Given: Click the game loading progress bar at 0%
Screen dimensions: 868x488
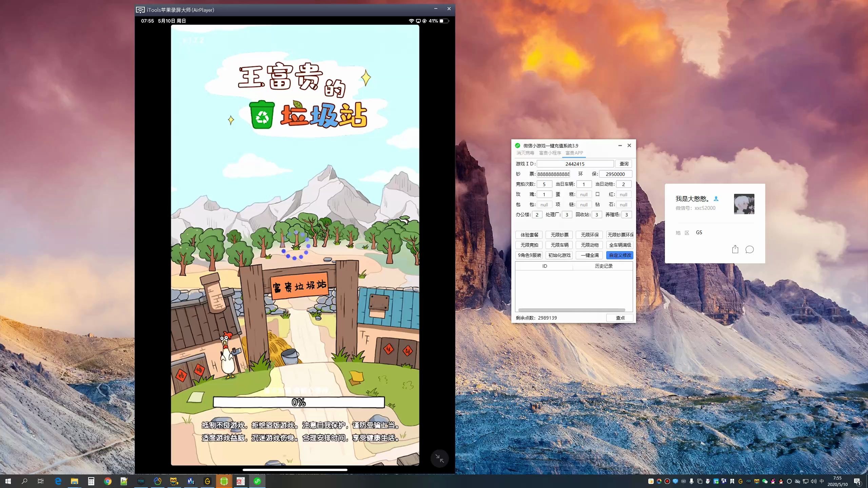Looking at the screenshot, I should pyautogui.click(x=299, y=402).
